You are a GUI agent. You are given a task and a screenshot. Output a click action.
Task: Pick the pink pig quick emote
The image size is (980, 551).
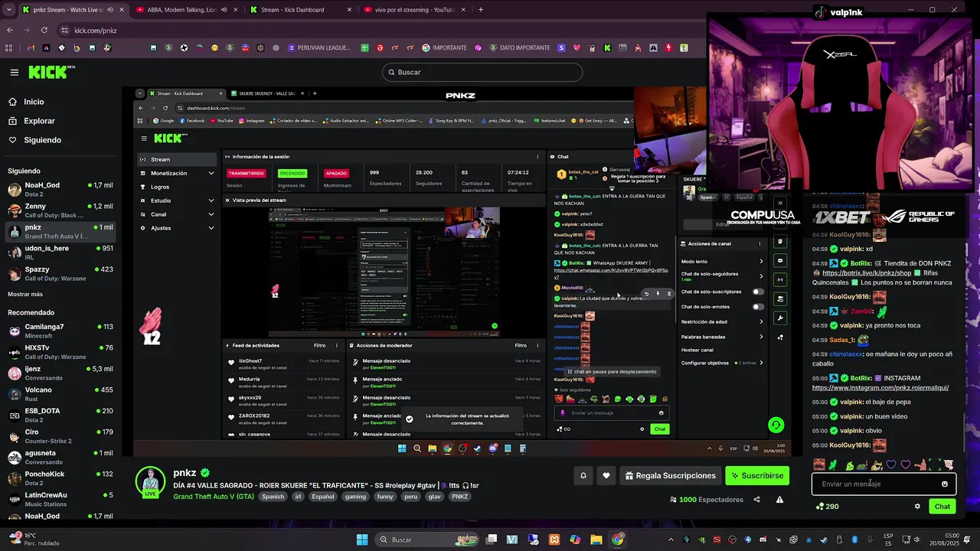click(x=949, y=465)
